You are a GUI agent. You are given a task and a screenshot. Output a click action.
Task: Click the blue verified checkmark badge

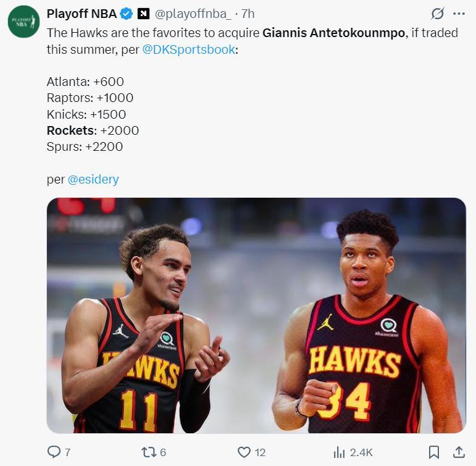(x=127, y=14)
